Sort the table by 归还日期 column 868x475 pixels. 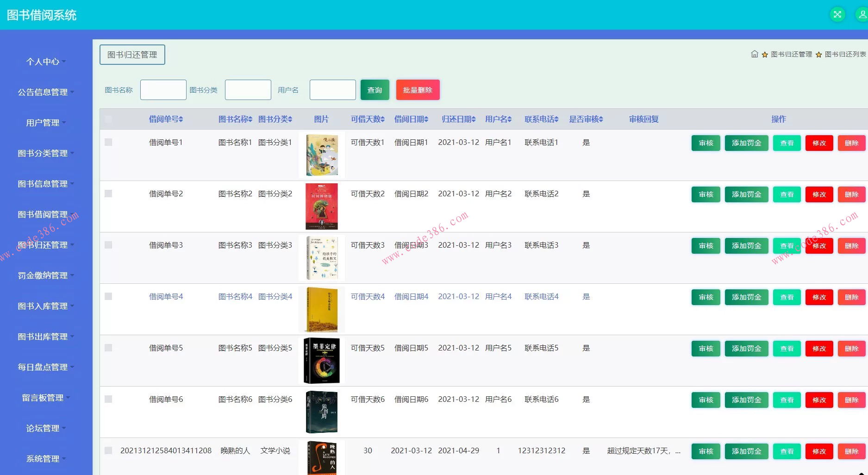coord(458,119)
